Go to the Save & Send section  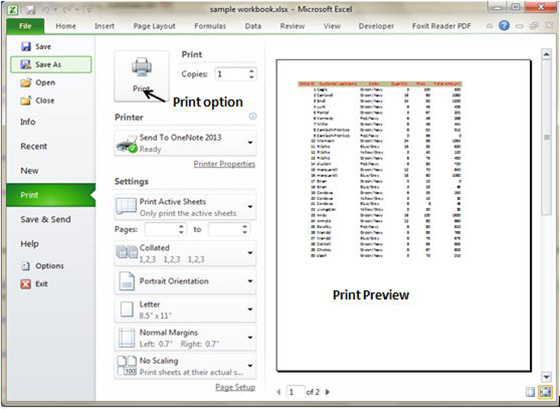tap(45, 219)
